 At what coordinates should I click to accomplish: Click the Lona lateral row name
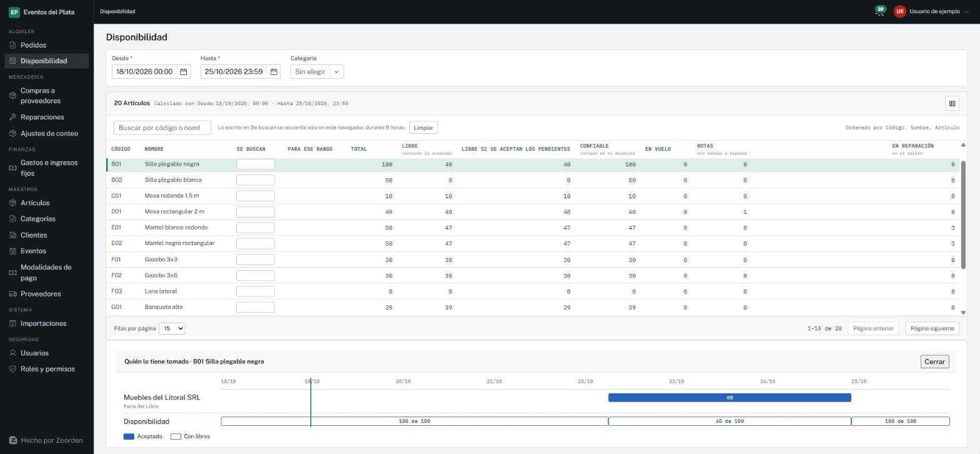161,291
